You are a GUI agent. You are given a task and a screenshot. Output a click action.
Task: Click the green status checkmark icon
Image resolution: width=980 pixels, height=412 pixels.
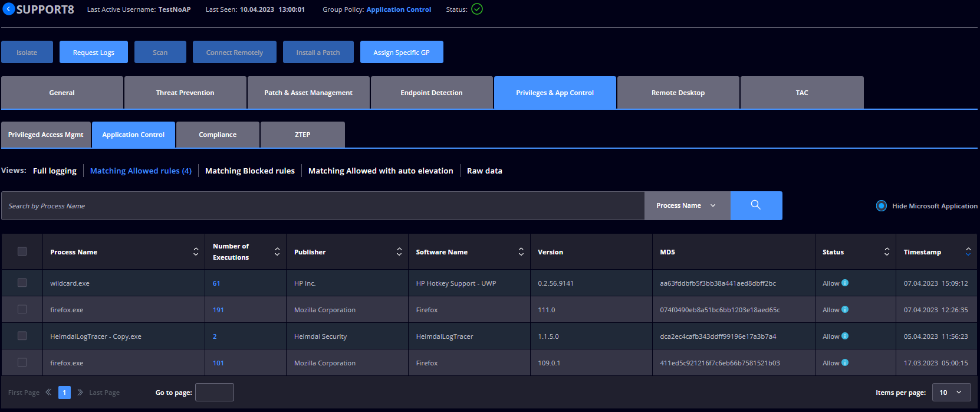click(x=477, y=9)
